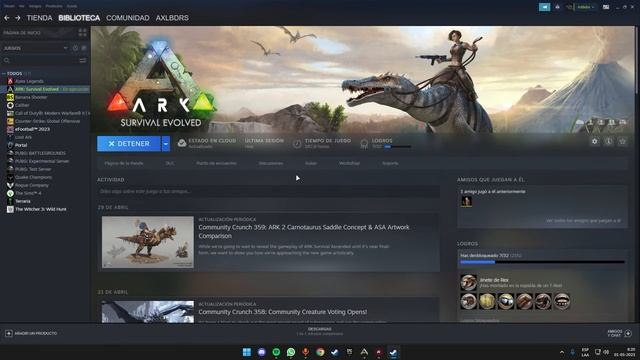Open the Soporte link
Image resolution: width=640 pixels, height=360 pixels.
(390, 163)
